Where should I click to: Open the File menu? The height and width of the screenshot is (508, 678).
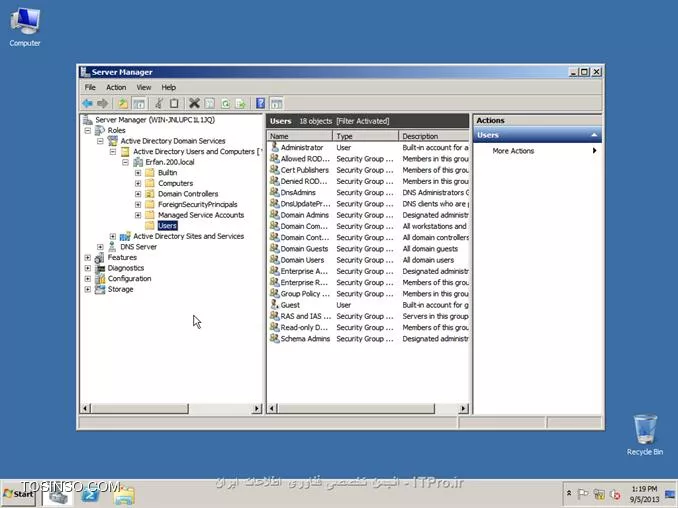tap(90, 87)
